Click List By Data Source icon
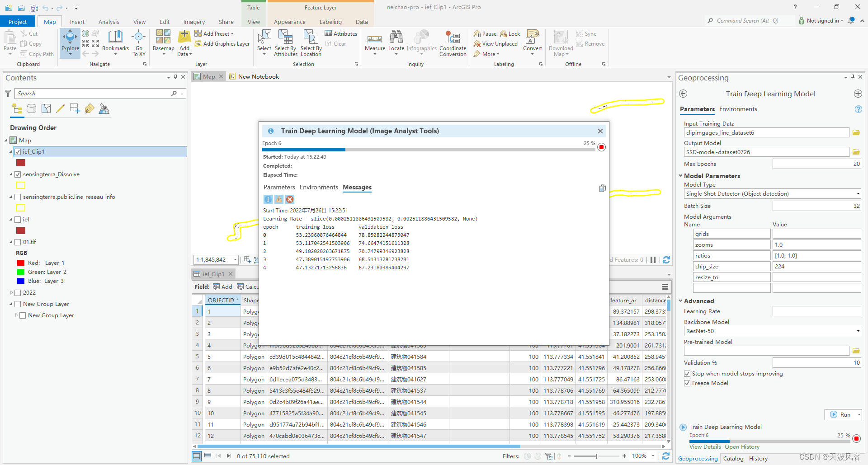 coord(31,108)
